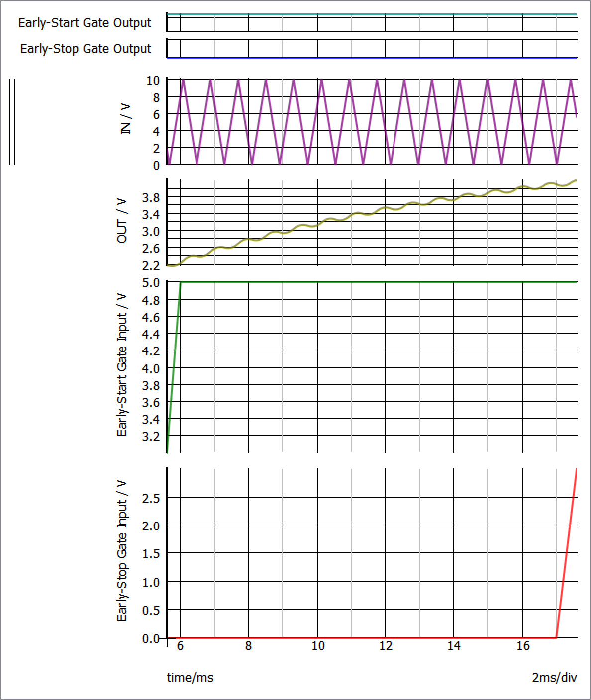Click the Early-Stop Gate Input / V axis label

pyautogui.click(x=122, y=551)
